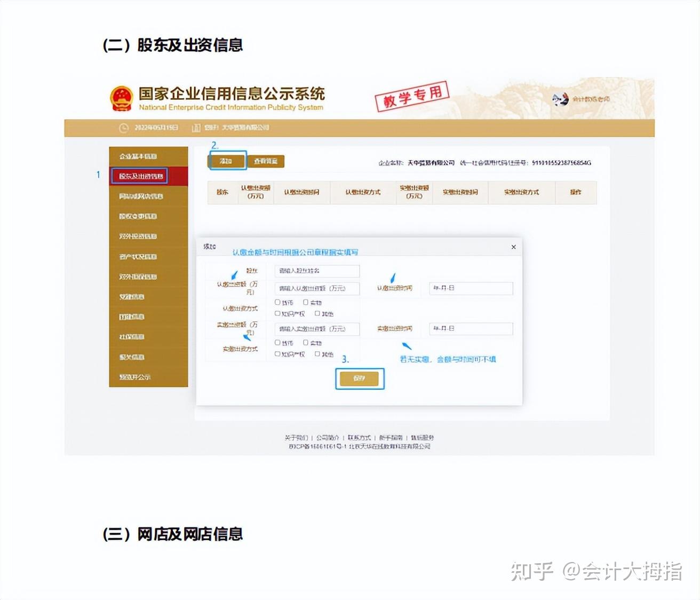Viewport: 700px width, 600px height.
Task: Open the 关于我们 footer link
Action: click(296, 438)
